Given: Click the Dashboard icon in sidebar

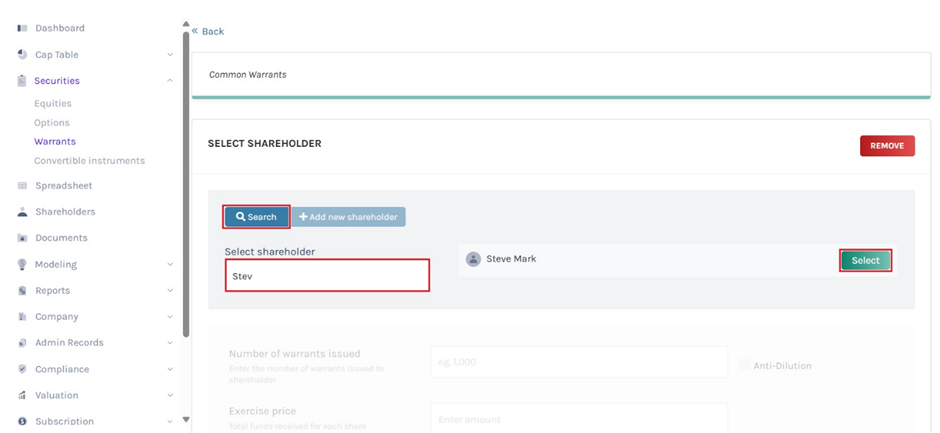Looking at the screenshot, I should [22, 28].
